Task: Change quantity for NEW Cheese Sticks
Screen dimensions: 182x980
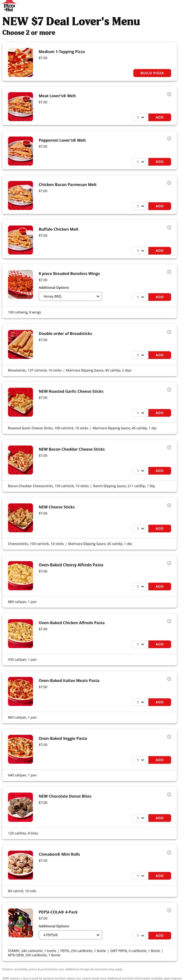Action: (140, 528)
